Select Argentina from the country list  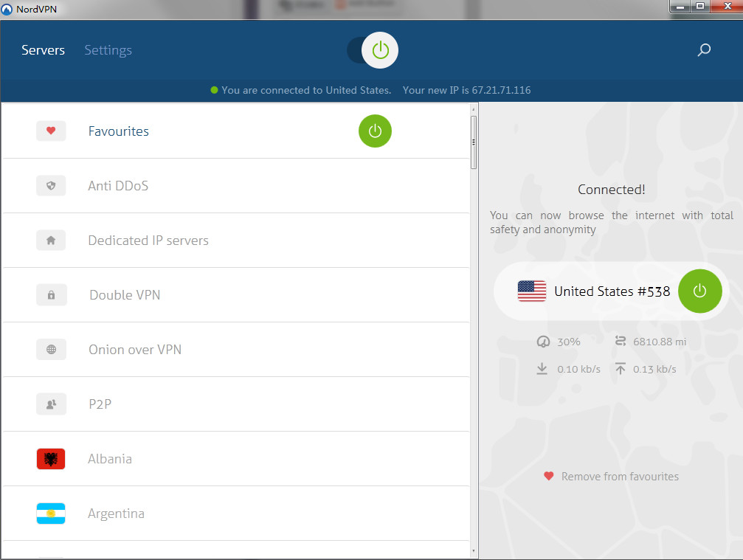(x=235, y=513)
